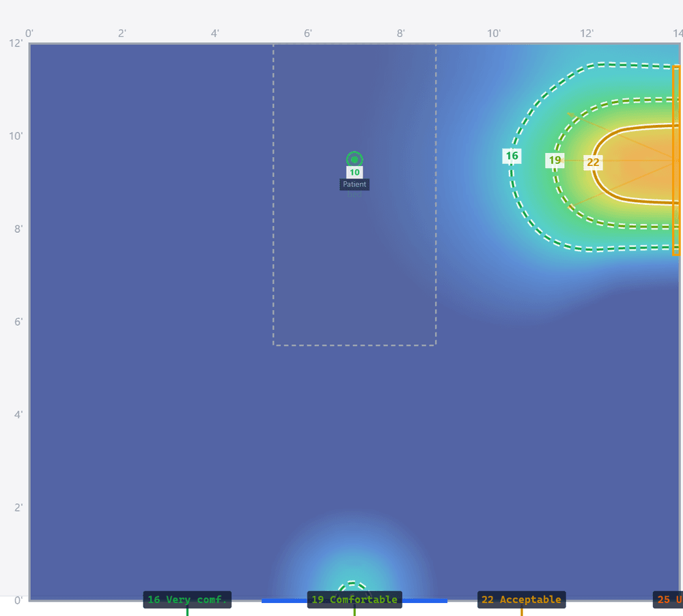Click the 22 contour label
Screen dimensions: 683x616
point(593,163)
